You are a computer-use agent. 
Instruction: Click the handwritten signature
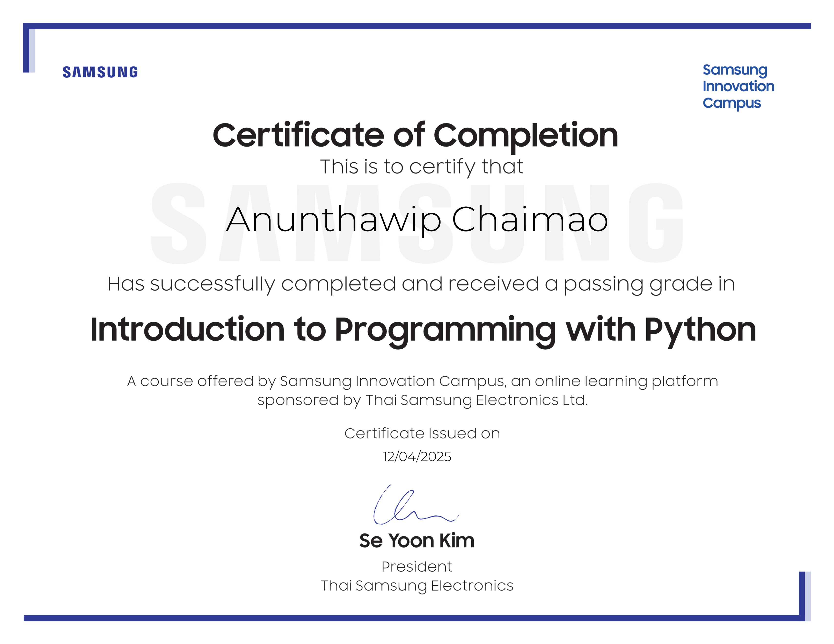pos(416,505)
